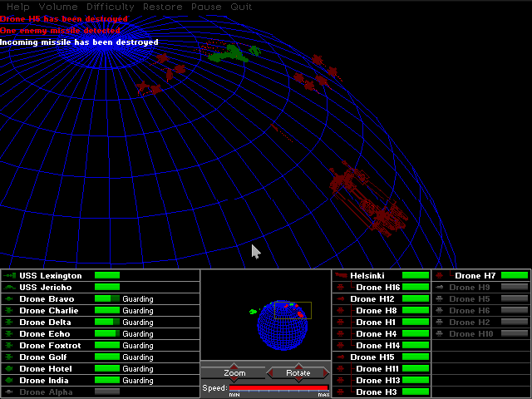Click the large red Helsinki ship in the 3D view
The width and height of the screenshot is (532, 399).
pos(368,199)
